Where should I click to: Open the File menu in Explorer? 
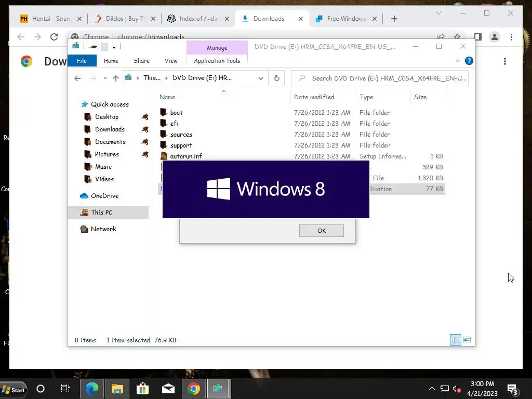pyautogui.click(x=82, y=61)
